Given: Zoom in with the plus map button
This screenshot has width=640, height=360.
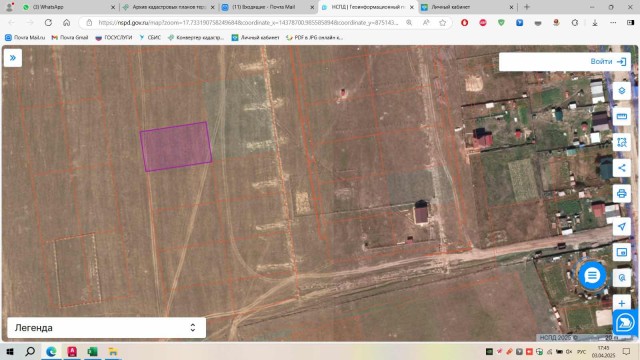Looking at the screenshot, I should (x=621, y=303).
